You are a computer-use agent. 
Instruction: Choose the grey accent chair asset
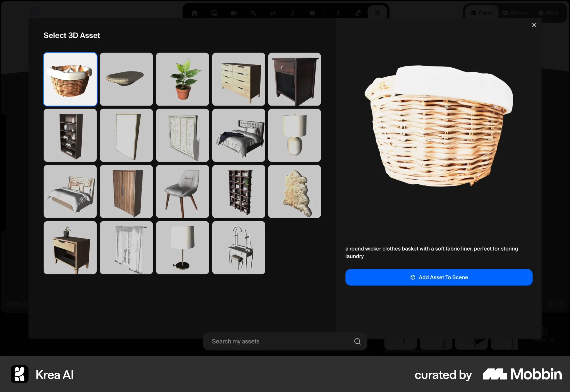pos(182,192)
